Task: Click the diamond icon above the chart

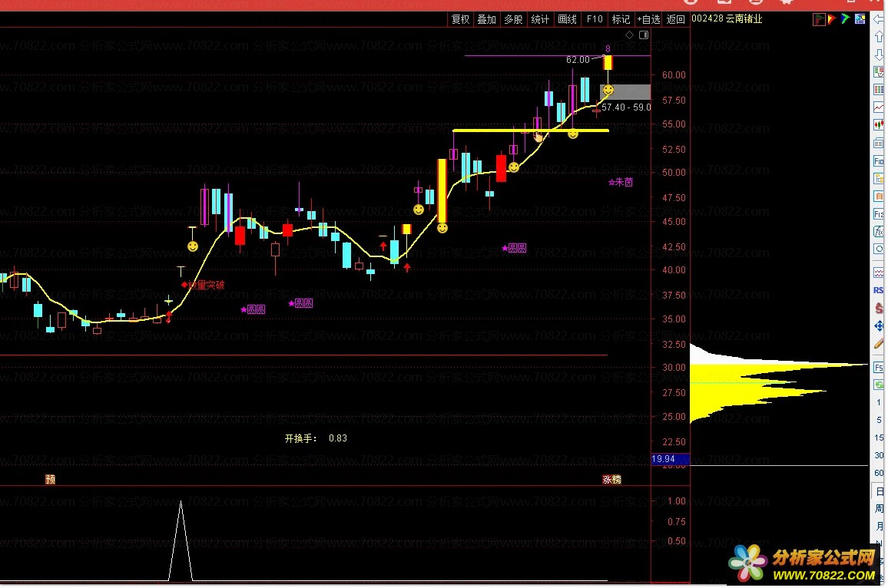Action: pos(629,35)
